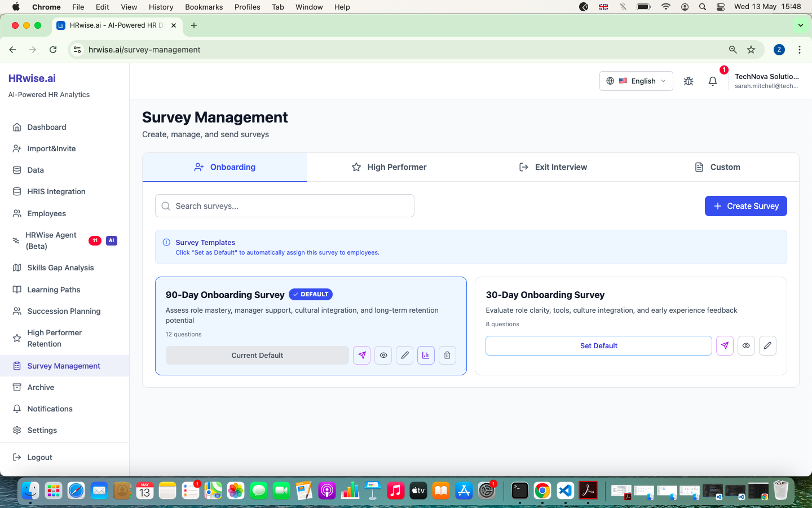This screenshot has height=508, width=812.
Task: Open the View menu
Action: [x=129, y=7]
